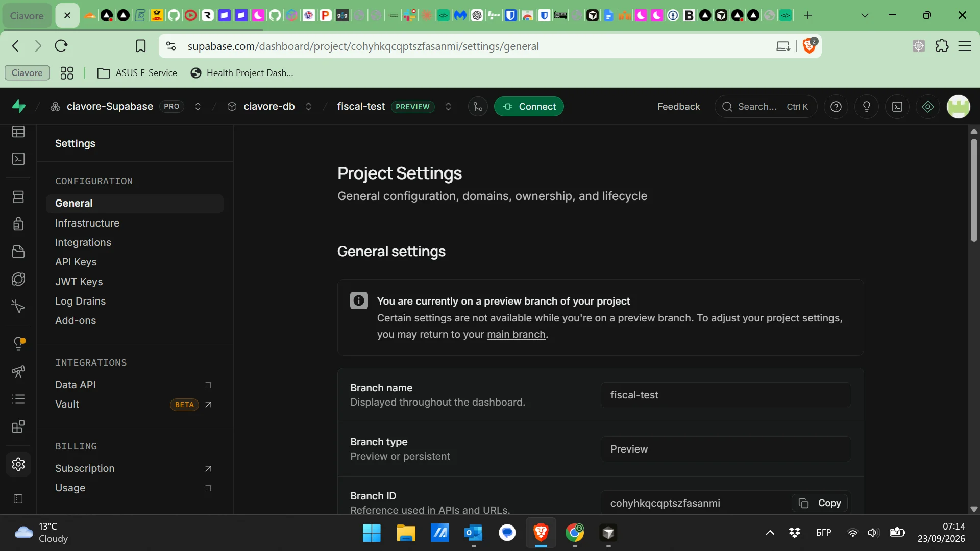Click the Search Ctrl K box
The width and height of the screenshot is (980, 551).
coord(766,107)
